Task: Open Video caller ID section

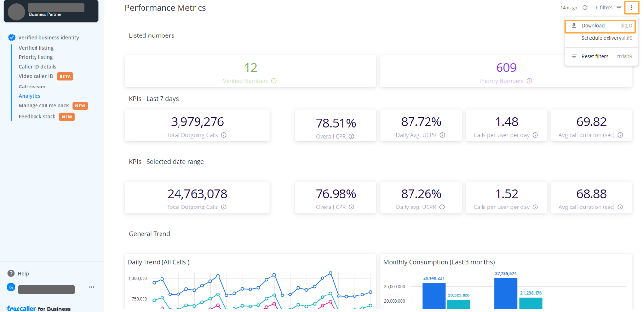Action: click(36, 76)
